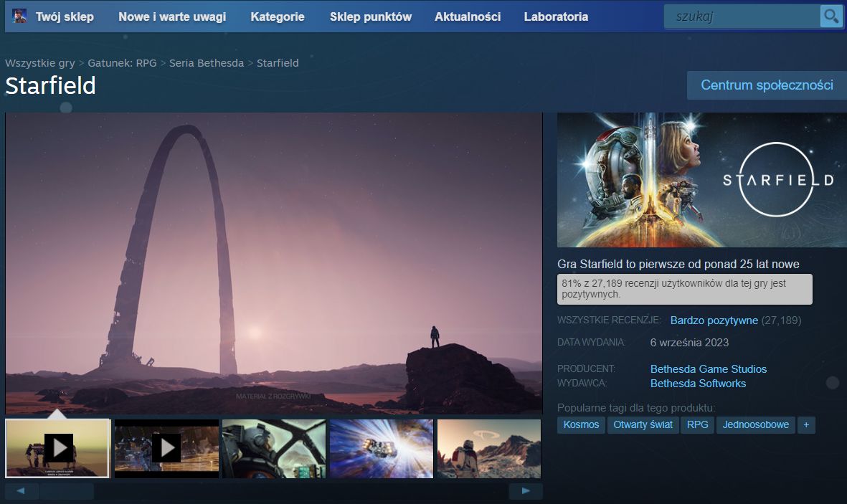Open Gatunek: RPG breadcrumb link

tap(122, 62)
